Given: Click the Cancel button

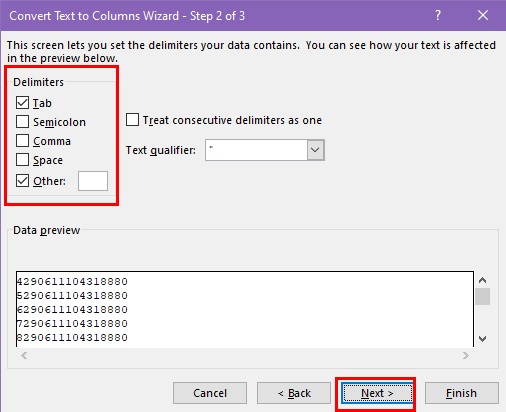Looking at the screenshot, I should [210, 393].
